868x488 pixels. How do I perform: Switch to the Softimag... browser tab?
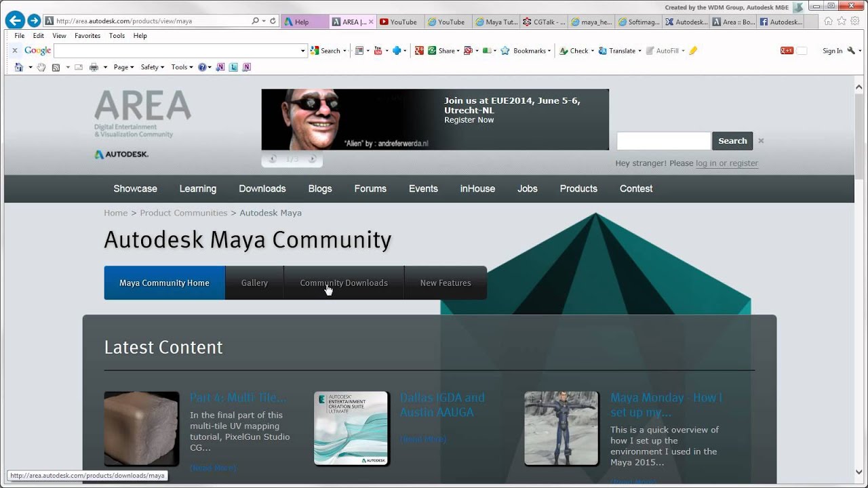coord(638,22)
